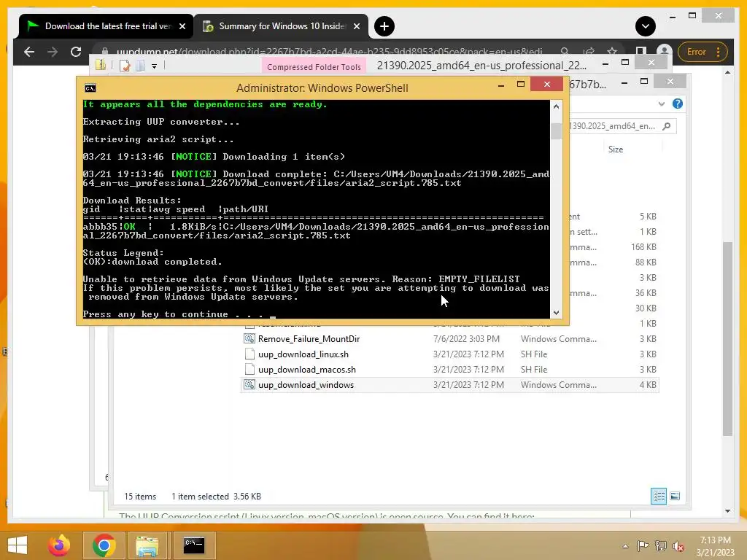Screen dimensions: 747x560
Task: Click the Remove_Failure_MountDir file icon
Action: pyautogui.click(x=249, y=338)
